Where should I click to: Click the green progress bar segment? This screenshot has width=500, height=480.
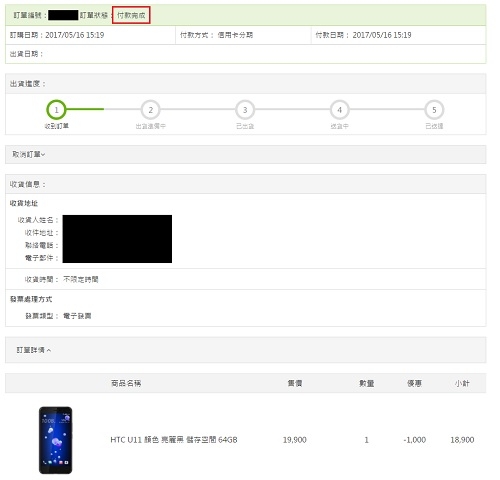(x=85, y=109)
